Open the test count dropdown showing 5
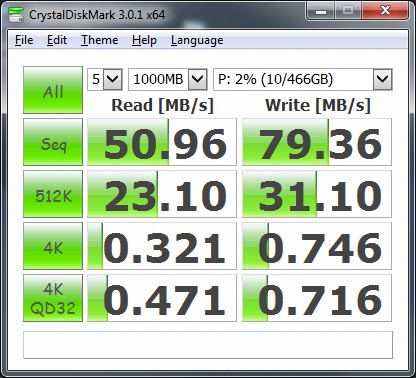 pos(105,79)
